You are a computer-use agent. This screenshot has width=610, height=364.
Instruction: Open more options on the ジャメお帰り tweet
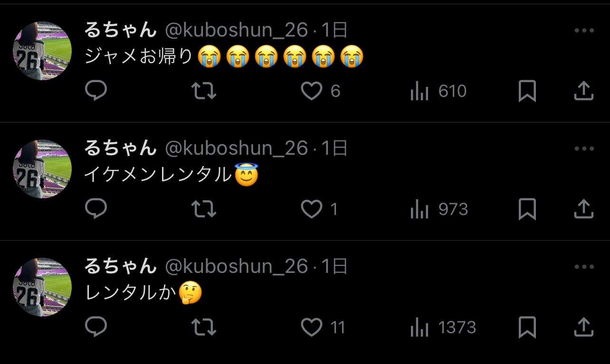tap(584, 31)
